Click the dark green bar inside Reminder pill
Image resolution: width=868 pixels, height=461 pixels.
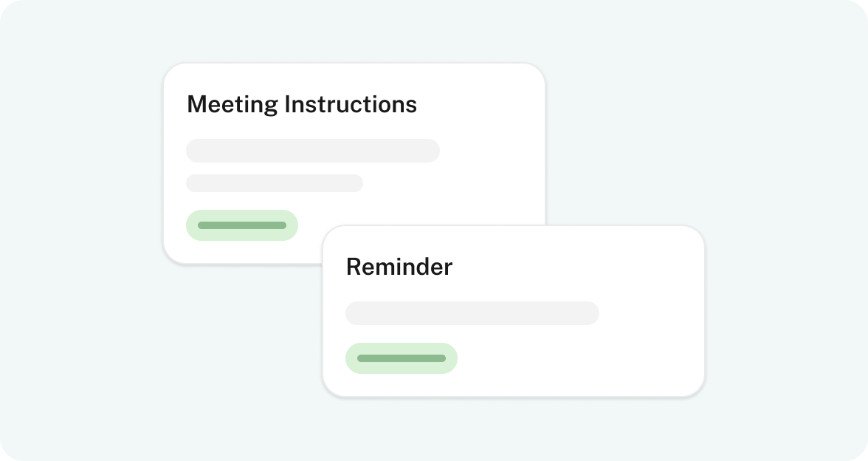[x=401, y=358]
